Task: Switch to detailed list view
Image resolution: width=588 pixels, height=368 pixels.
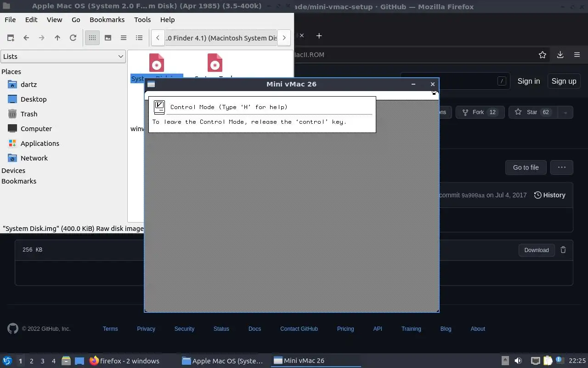Action: pyautogui.click(x=139, y=38)
